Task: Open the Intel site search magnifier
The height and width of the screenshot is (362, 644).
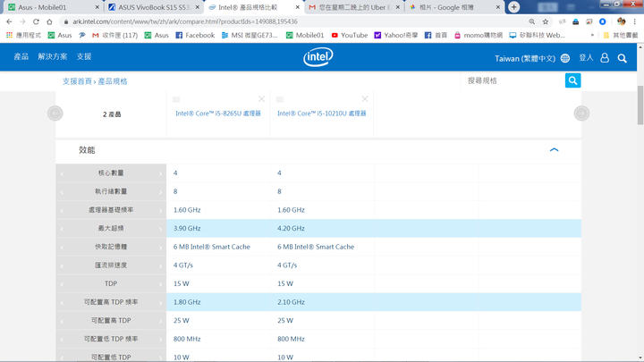Action: click(x=623, y=58)
